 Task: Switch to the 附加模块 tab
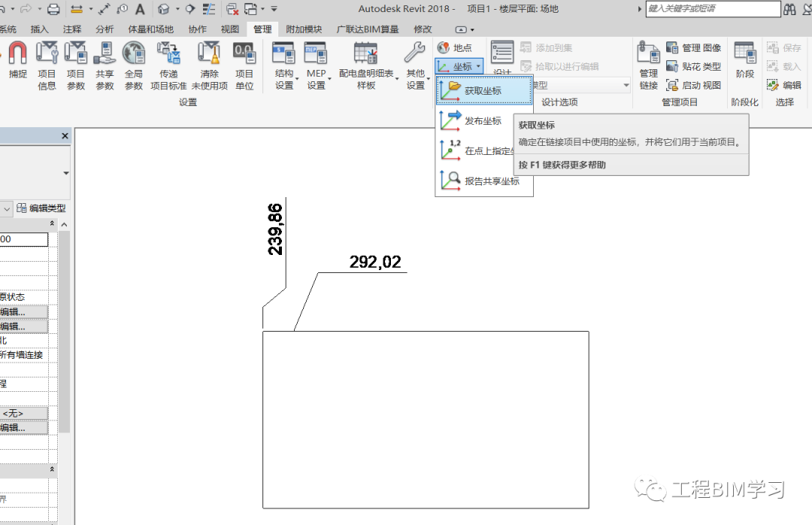point(304,29)
